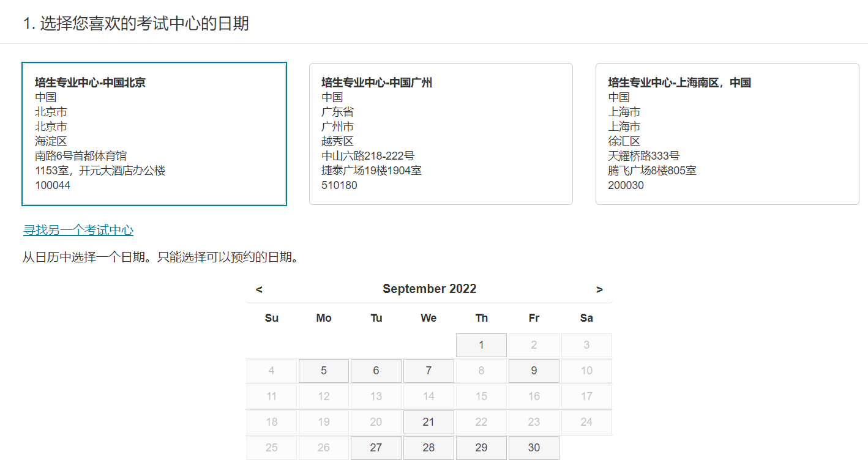The width and height of the screenshot is (868, 474).
Task: Pick September 1 on the calendar
Action: pos(481,345)
